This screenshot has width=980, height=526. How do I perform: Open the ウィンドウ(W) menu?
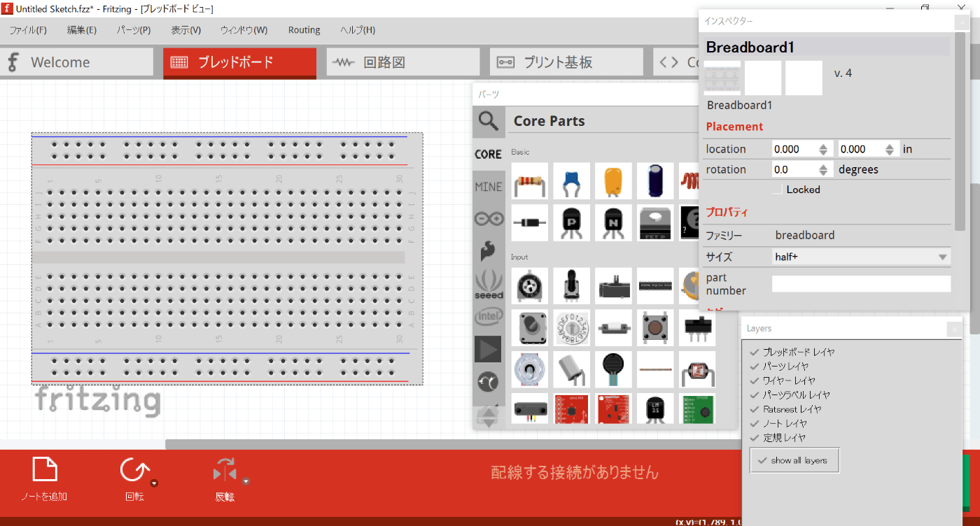[x=244, y=30]
